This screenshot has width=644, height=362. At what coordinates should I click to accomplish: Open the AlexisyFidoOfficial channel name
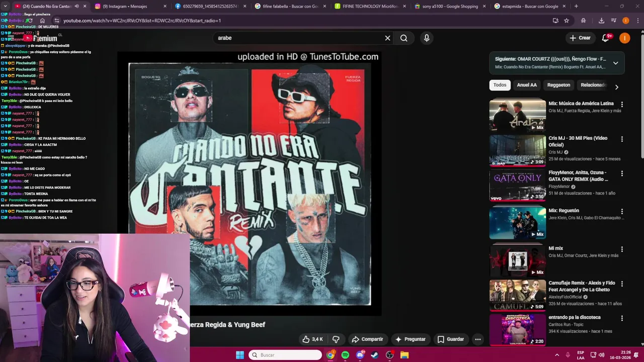tap(565, 297)
